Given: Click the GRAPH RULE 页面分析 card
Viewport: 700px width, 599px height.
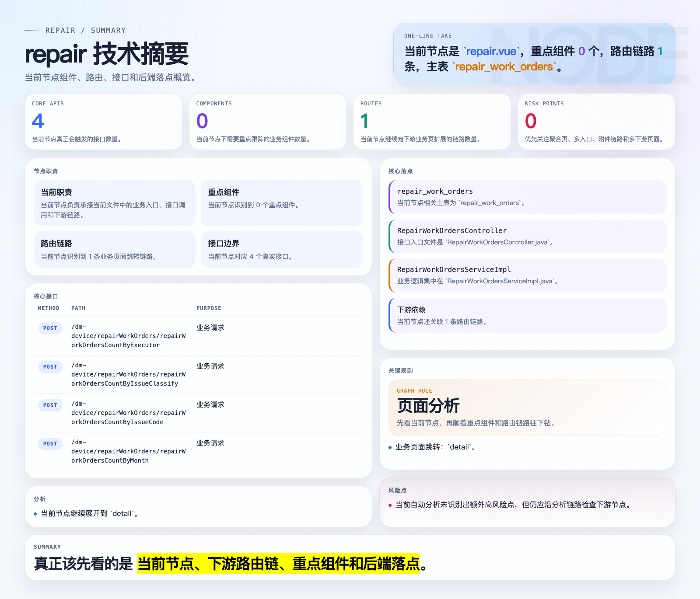Looking at the screenshot, I should tap(527, 407).
